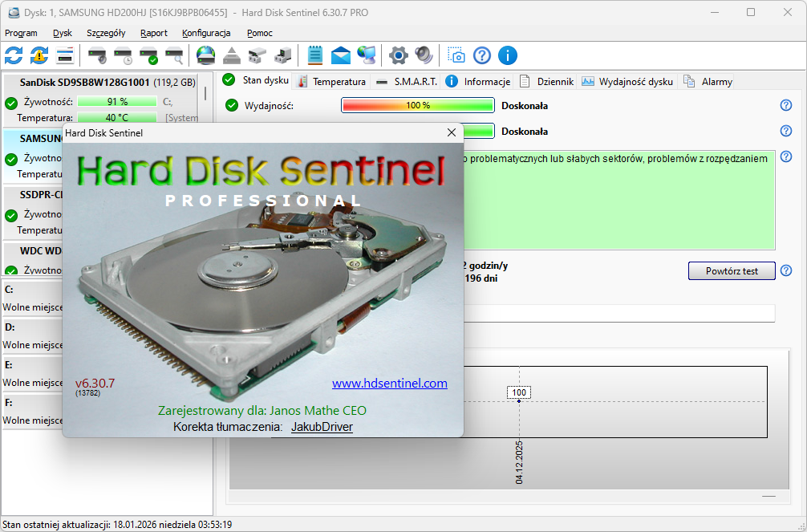This screenshot has height=532, width=807.
Task: Switch to the Stan dysku tab
Action: [x=255, y=80]
